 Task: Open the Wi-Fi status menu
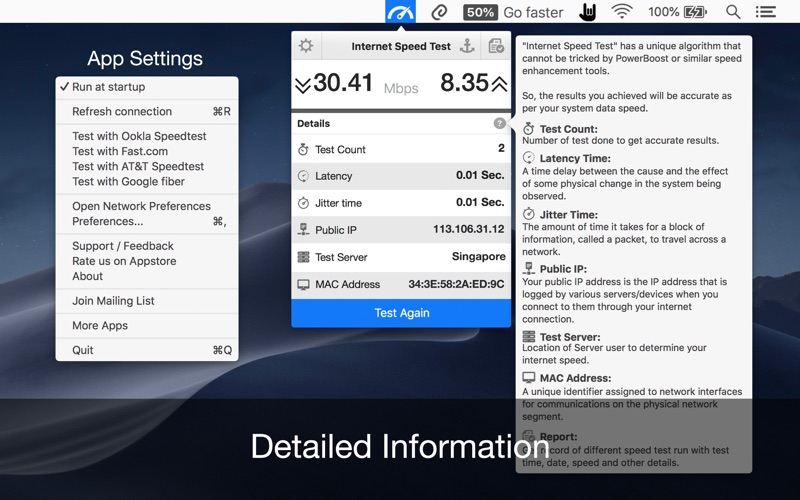point(622,11)
